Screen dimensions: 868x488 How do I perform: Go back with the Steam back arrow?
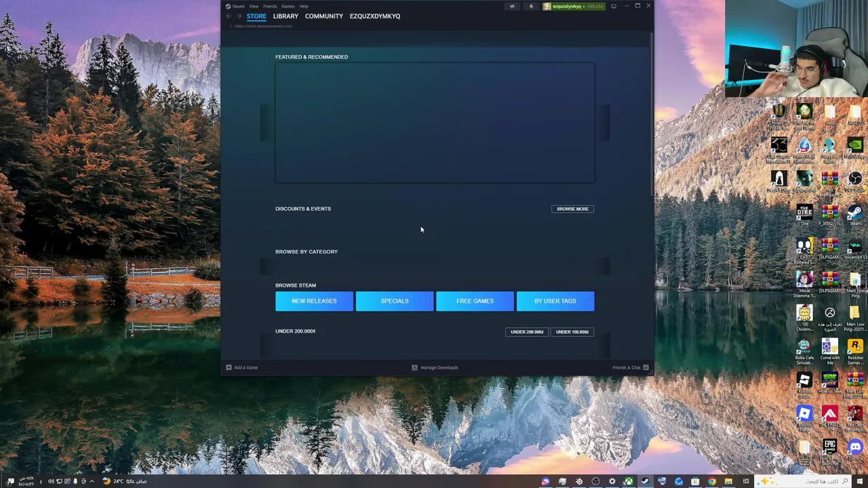click(229, 16)
